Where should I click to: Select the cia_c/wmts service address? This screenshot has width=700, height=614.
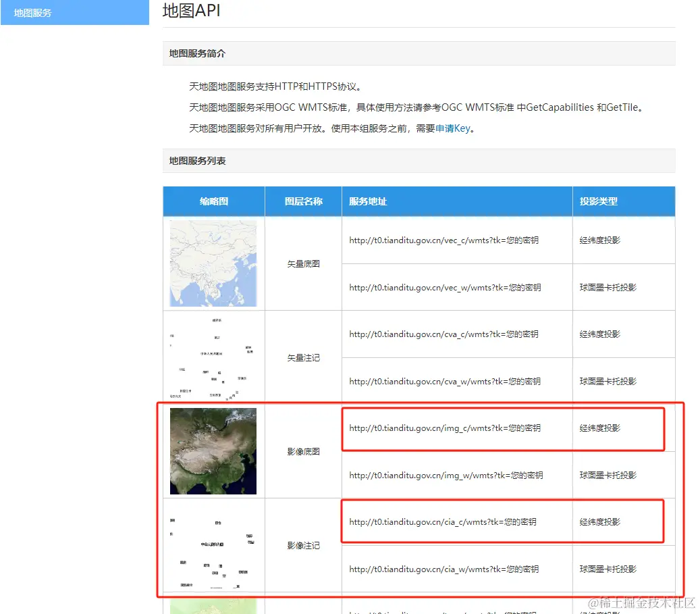(442, 522)
